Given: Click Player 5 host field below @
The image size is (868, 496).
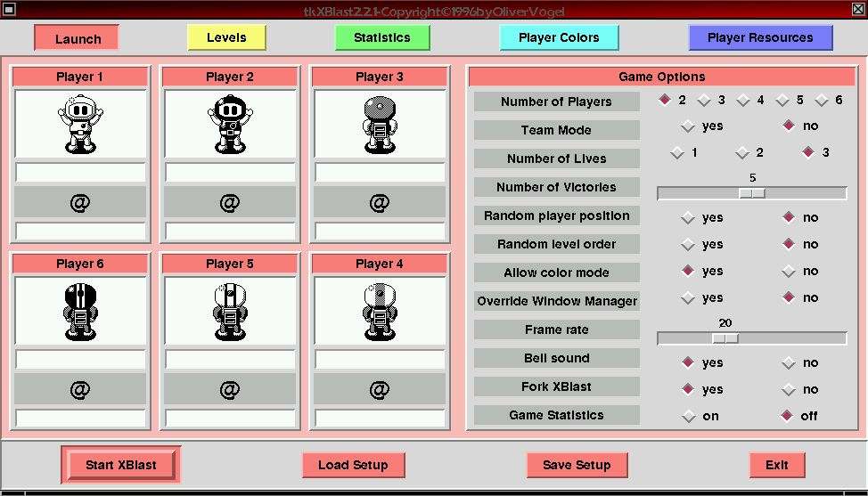Looking at the screenshot, I should pos(230,418).
